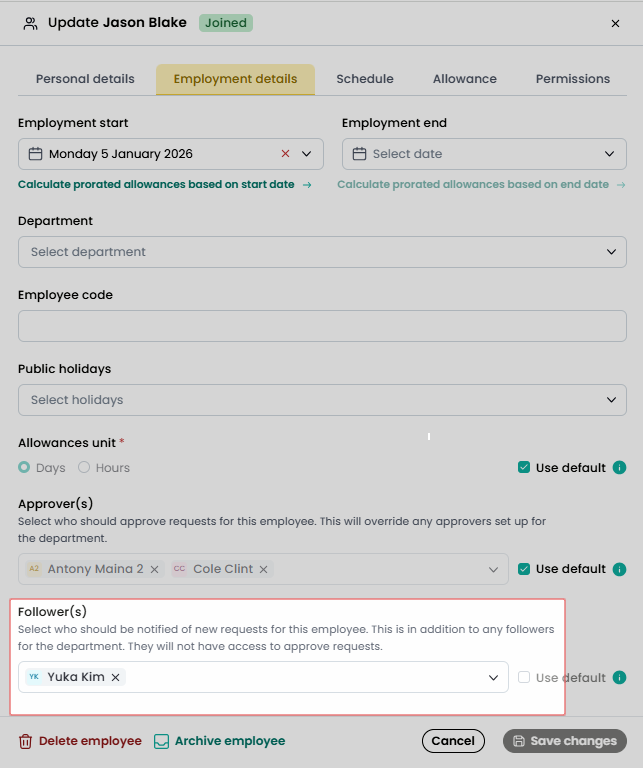The image size is (643, 768).
Task: Click info icon beside Approvers Use default
Action: [x=619, y=569]
